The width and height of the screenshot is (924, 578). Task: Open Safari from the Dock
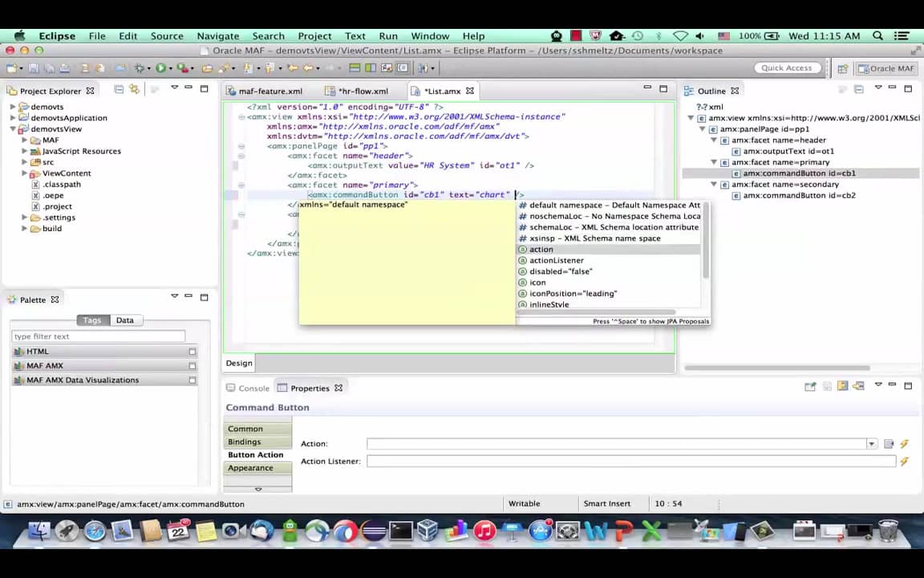click(95, 531)
